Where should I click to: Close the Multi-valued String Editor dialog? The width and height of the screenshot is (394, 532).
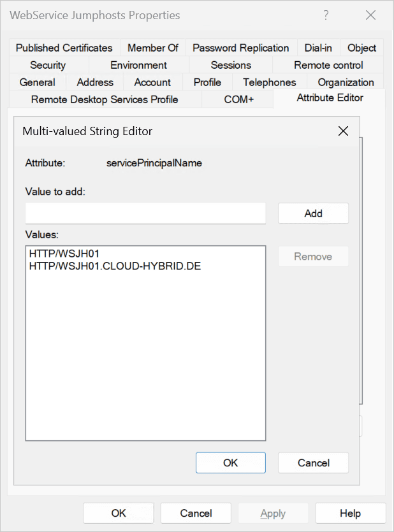pyautogui.click(x=343, y=131)
